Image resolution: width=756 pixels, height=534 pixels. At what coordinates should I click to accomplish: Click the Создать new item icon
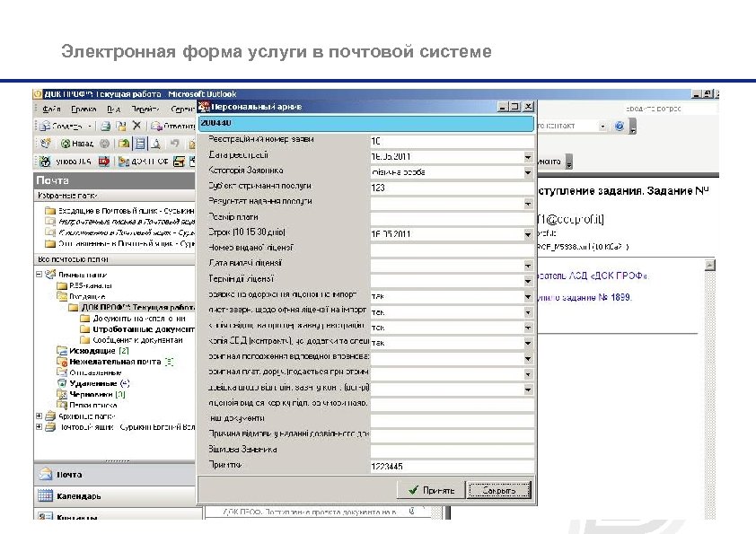tap(45, 126)
